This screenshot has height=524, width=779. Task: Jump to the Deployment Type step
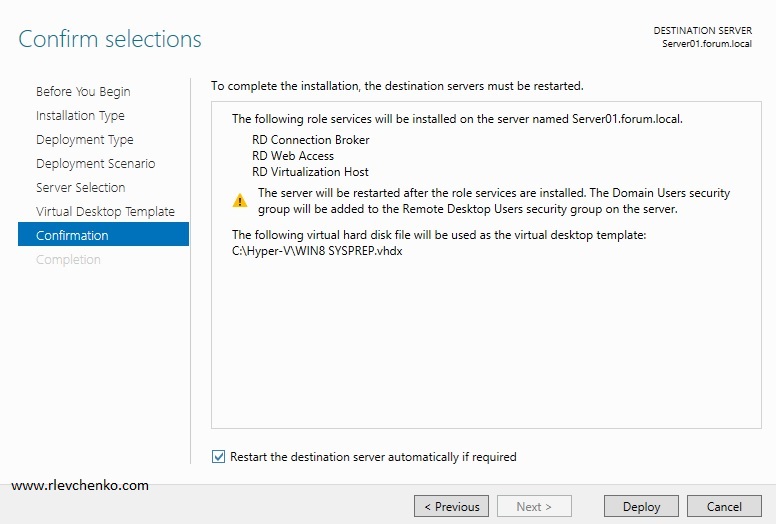(x=84, y=140)
